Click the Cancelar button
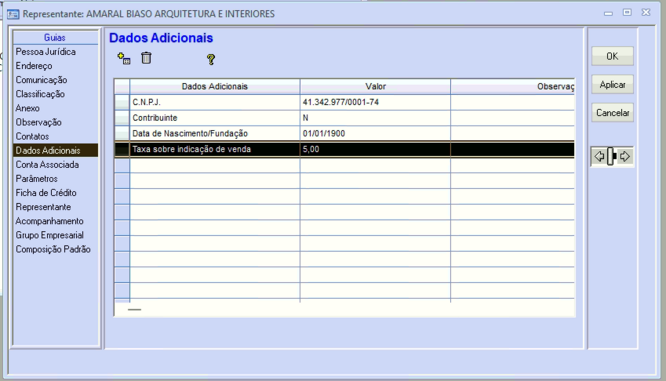666x381 pixels. (x=612, y=113)
